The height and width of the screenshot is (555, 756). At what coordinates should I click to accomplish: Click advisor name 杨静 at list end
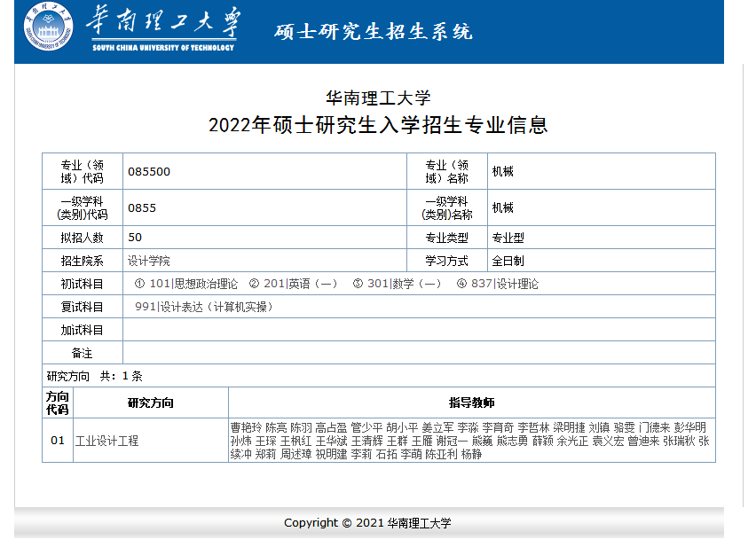point(471,454)
